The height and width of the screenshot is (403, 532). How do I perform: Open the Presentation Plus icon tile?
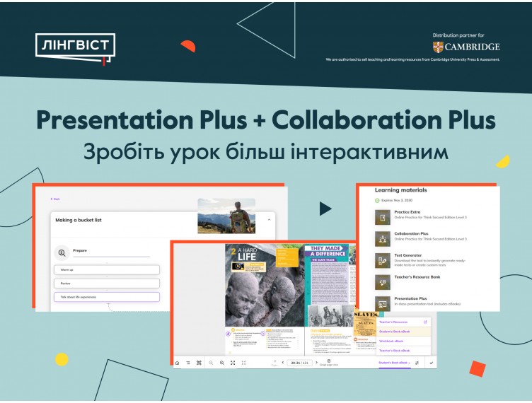[382, 303]
